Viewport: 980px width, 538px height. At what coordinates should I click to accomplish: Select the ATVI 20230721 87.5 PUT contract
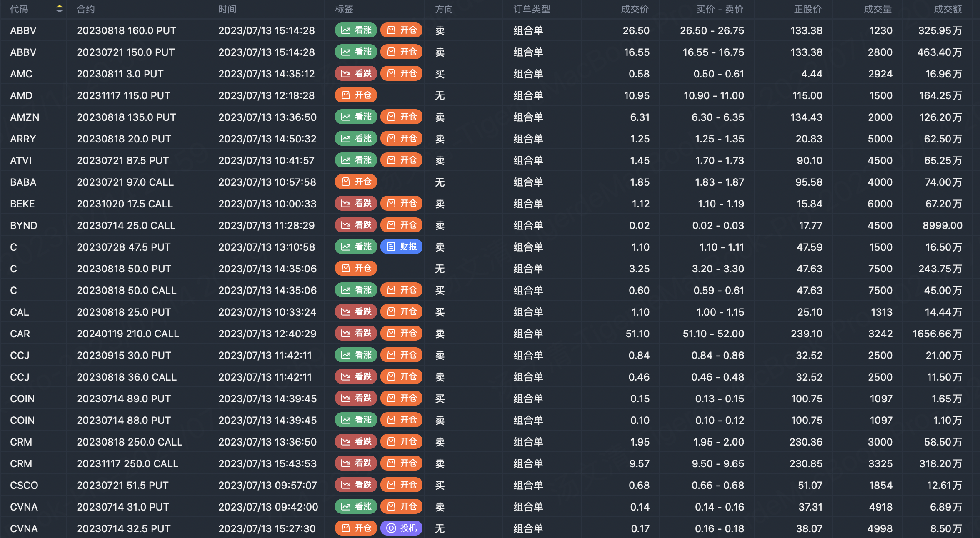[122, 160]
